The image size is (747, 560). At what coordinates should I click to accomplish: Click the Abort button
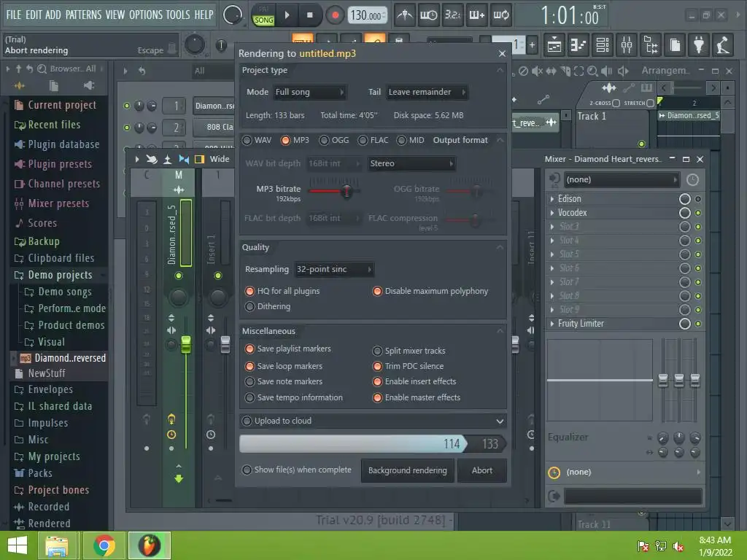[x=482, y=470]
